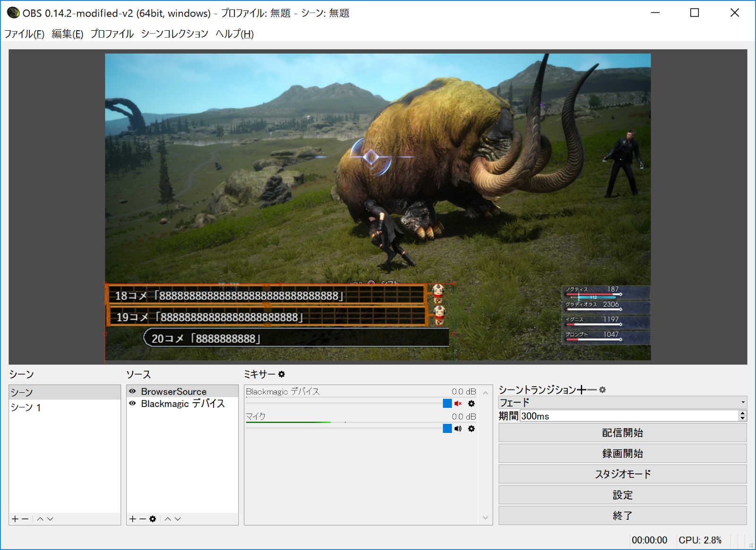Viewport: 756px width, 550px height.
Task: Move the selected source up
Action: click(x=168, y=519)
